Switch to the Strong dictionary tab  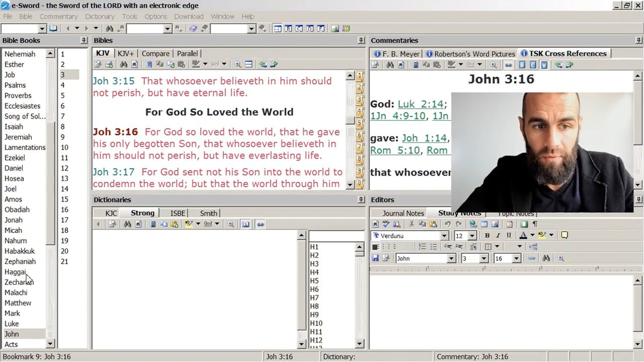[x=141, y=213]
